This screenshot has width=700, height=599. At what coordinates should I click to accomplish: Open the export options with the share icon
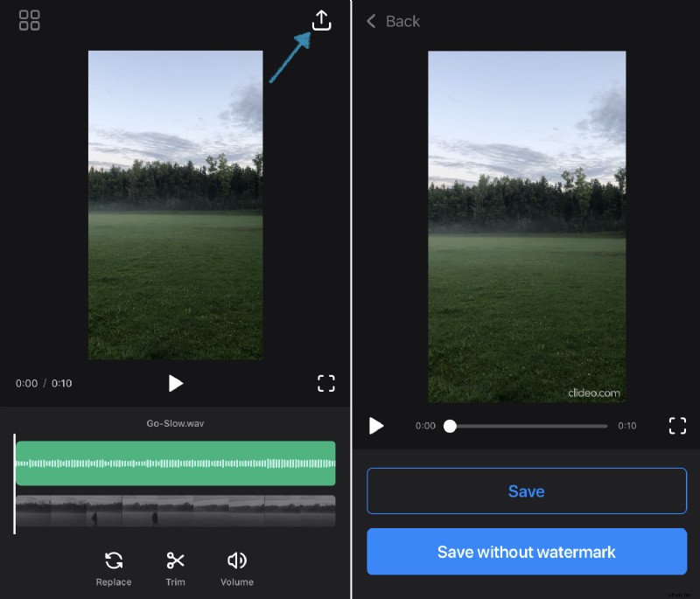coord(321,20)
